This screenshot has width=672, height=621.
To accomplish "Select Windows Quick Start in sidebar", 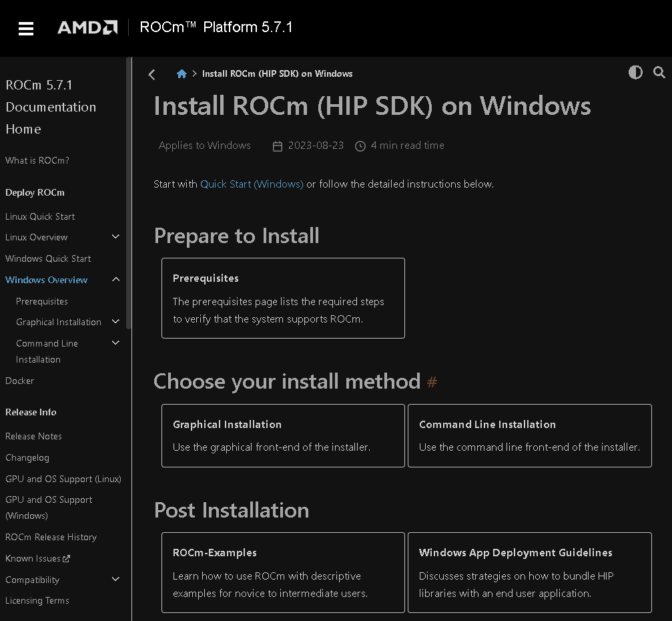I will point(48,258).
